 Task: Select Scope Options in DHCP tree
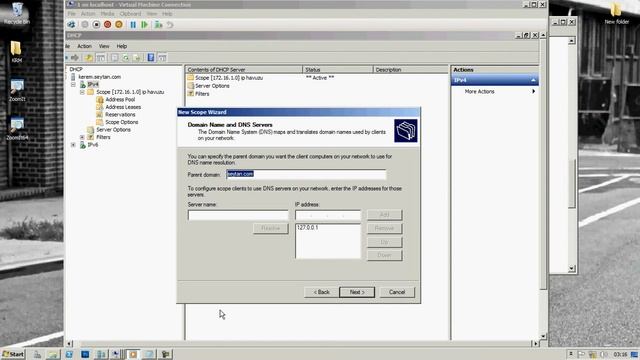pyautogui.click(x=122, y=122)
